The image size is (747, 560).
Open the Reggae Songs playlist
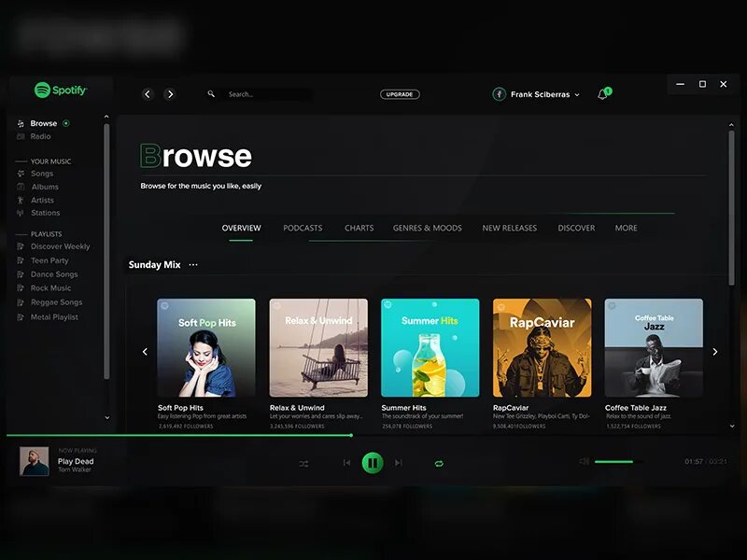56,302
